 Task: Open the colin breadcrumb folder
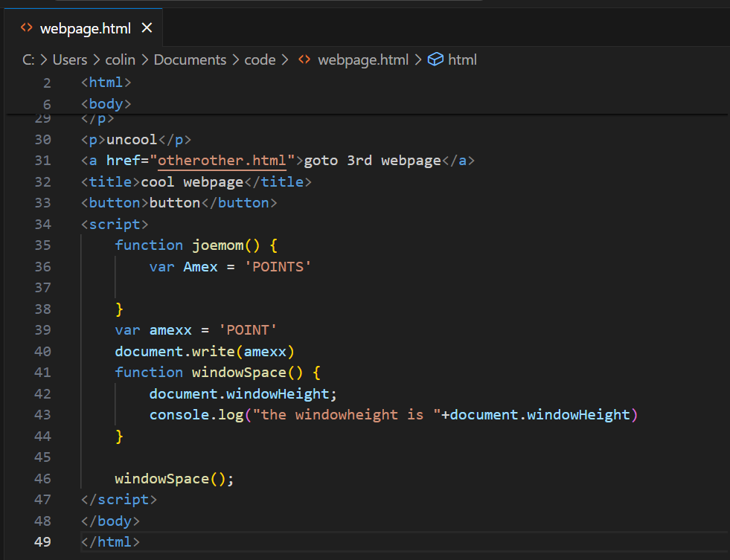click(x=121, y=59)
